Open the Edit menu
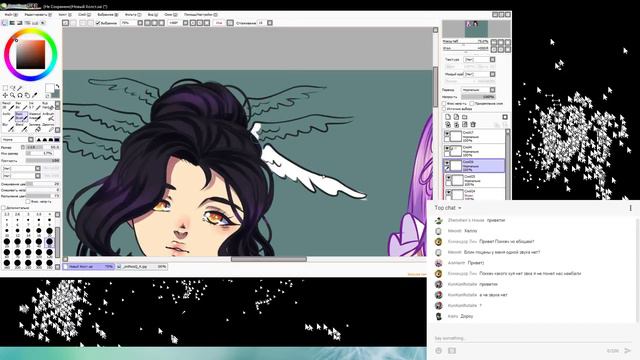Image resolution: width=640 pixels, height=360 pixels. click(x=38, y=15)
